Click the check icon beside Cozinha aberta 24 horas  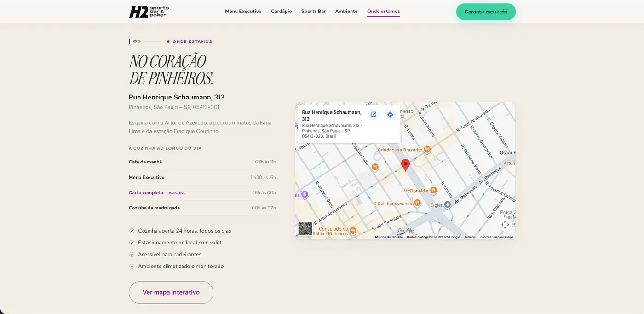click(132, 231)
